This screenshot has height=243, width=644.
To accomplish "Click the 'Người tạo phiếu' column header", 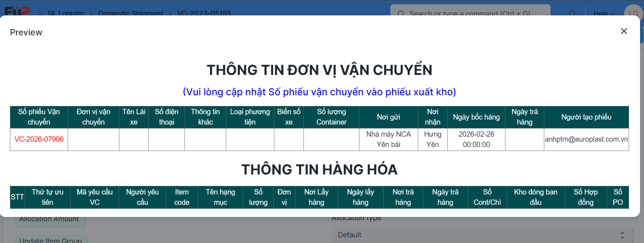I will (x=586, y=117).
